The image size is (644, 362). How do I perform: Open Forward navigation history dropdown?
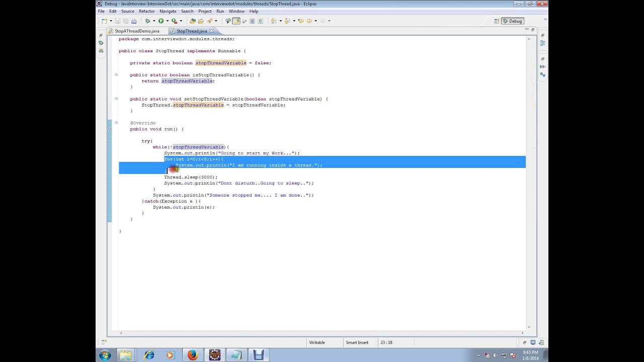click(329, 21)
